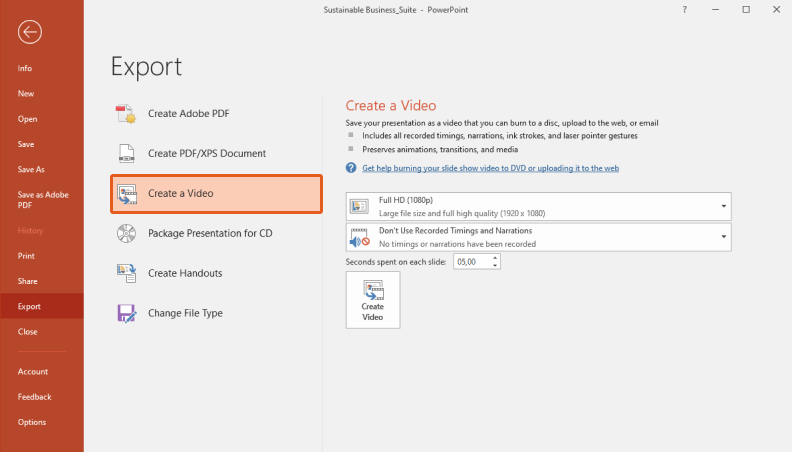The image size is (792, 452).
Task: Maximize the PowerPoint window
Action: [x=746, y=10]
